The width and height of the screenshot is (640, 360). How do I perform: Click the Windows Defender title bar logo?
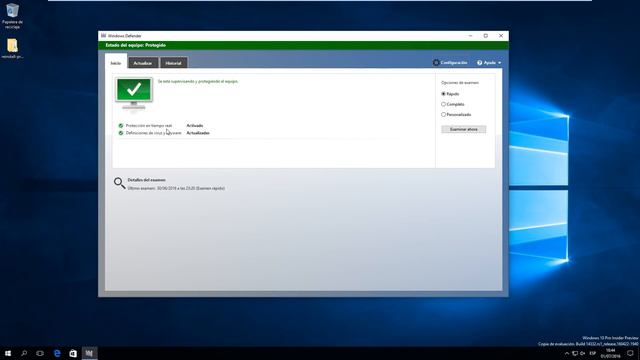pos(104,36)
